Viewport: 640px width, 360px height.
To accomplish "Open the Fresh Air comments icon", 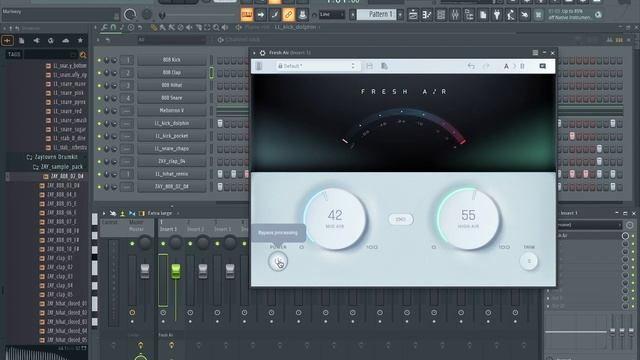I will click(542, 66).
